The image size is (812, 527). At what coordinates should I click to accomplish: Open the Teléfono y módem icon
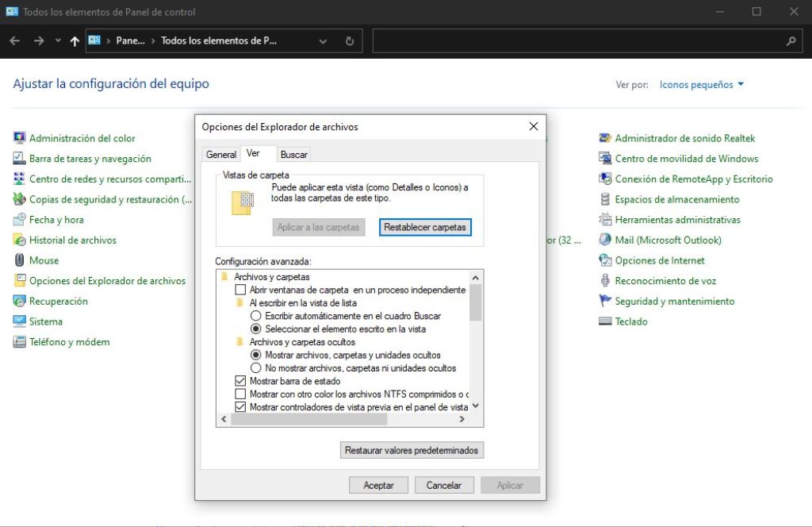[19, 341]
